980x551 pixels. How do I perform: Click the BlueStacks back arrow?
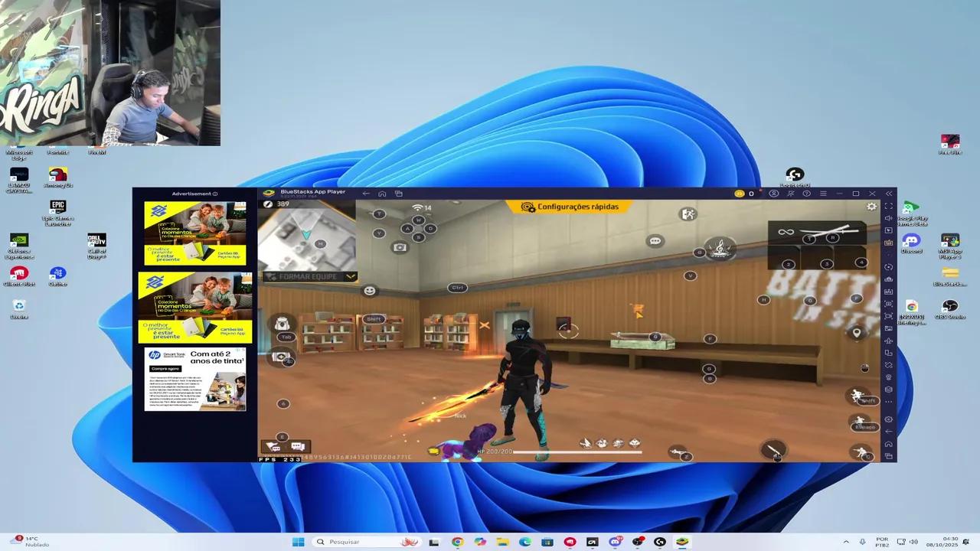coord(366,194)
